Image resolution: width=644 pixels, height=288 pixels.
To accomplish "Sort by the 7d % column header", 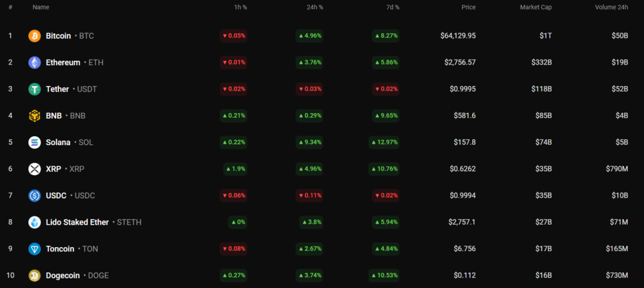I will (392, 7).
